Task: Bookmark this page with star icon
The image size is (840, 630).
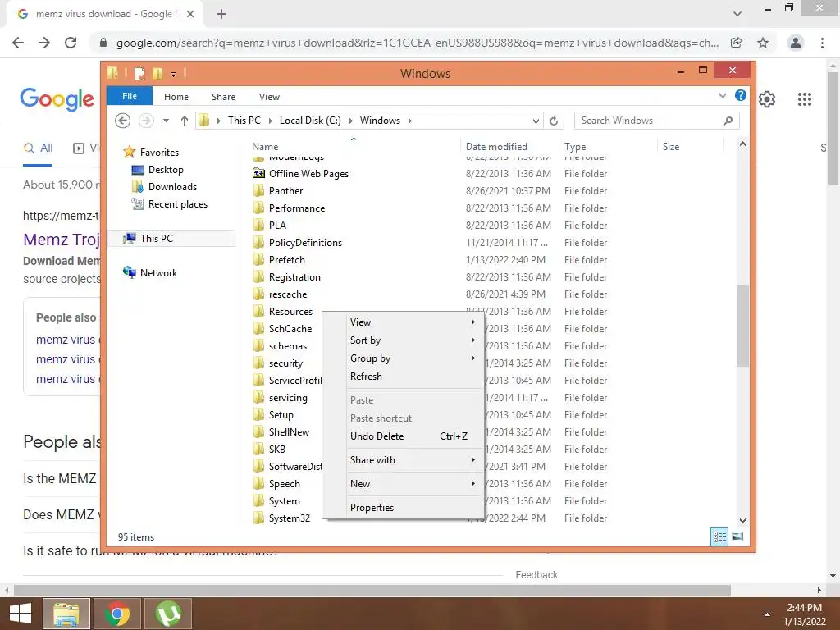Action: click(x=763, y=43)
